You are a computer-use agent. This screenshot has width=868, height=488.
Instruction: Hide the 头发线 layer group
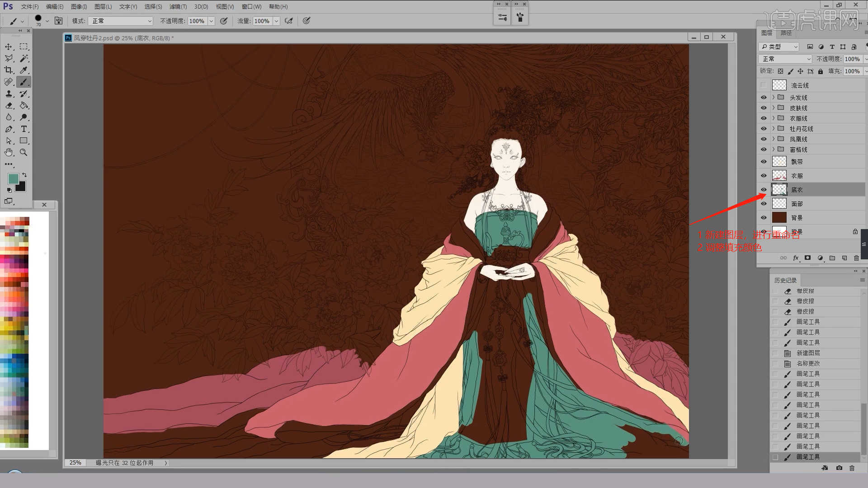[x=764, y=97]
